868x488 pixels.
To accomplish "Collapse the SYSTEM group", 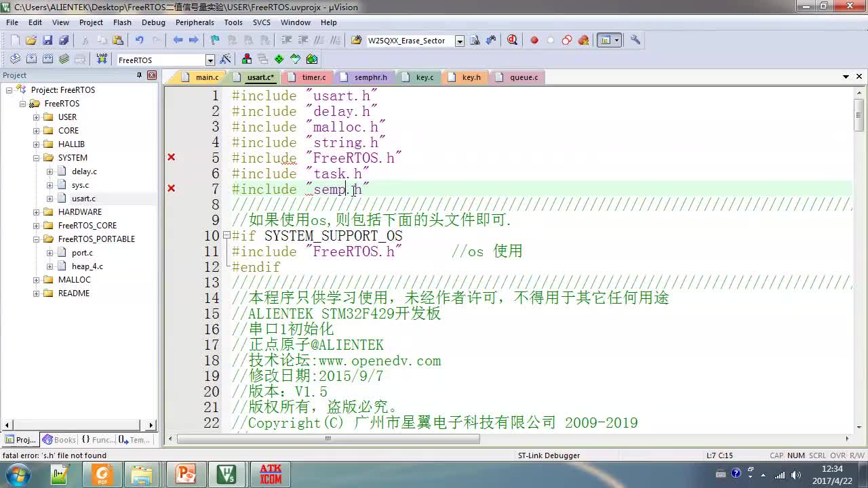I will [36, 158].
